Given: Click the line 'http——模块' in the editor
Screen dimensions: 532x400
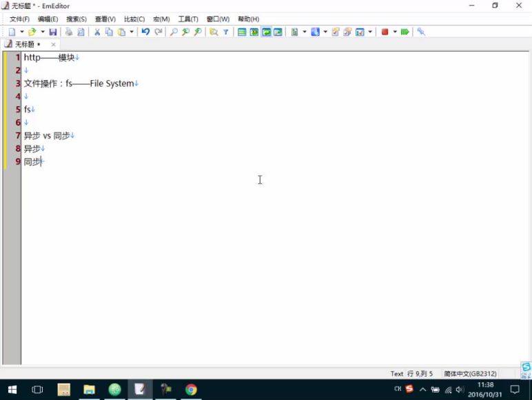Looking at the screenshot, I should [x=49, y=57].
